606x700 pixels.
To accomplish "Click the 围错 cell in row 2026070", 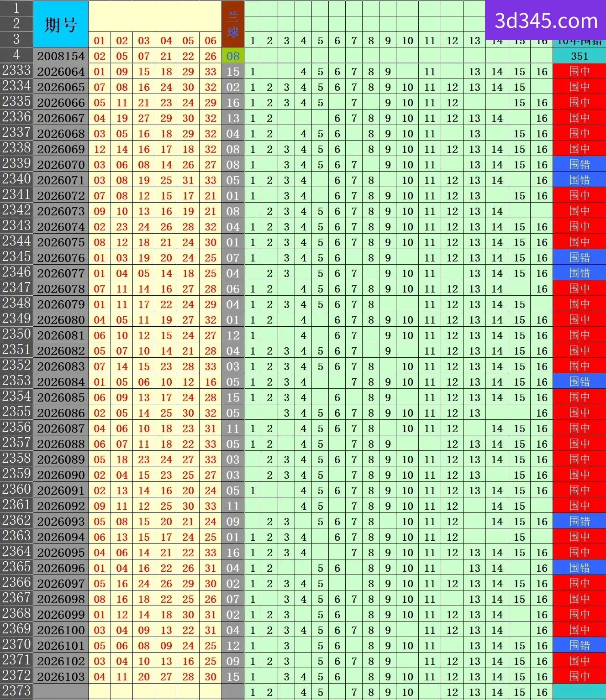I will (x=579, y=165).
